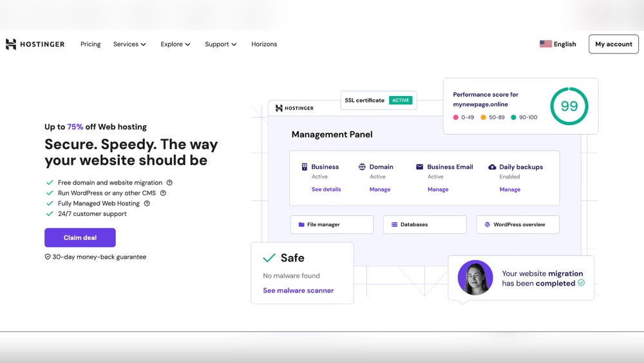Screen dimensions: 644x363
Task: Click the My account button
Action: coord(614,44)
